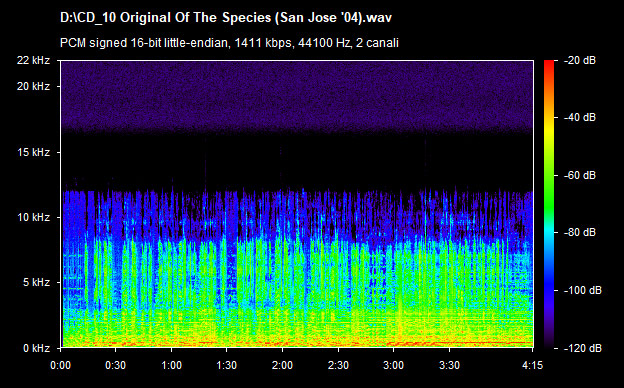Click the 4:15 end time label
The height and width of the screenshot is (388, 624).
point(532,365)
